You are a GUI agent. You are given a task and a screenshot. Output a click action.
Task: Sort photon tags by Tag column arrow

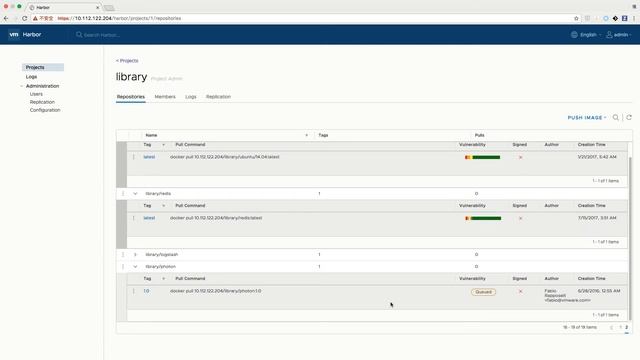pyautogui.click(x=164, y=279)
